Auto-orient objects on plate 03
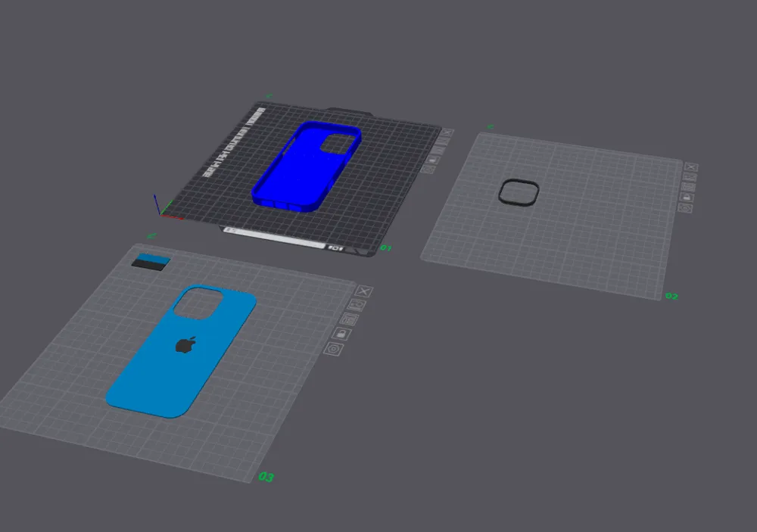Image resolution: width=757 pixels, height=532 pixels. [357, 305]
